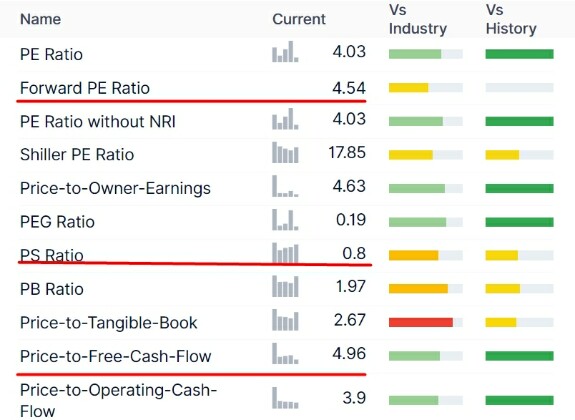Click the green PE Ratio Vs History bar
The height and width of the screenshot is (420, 575).
520,54
